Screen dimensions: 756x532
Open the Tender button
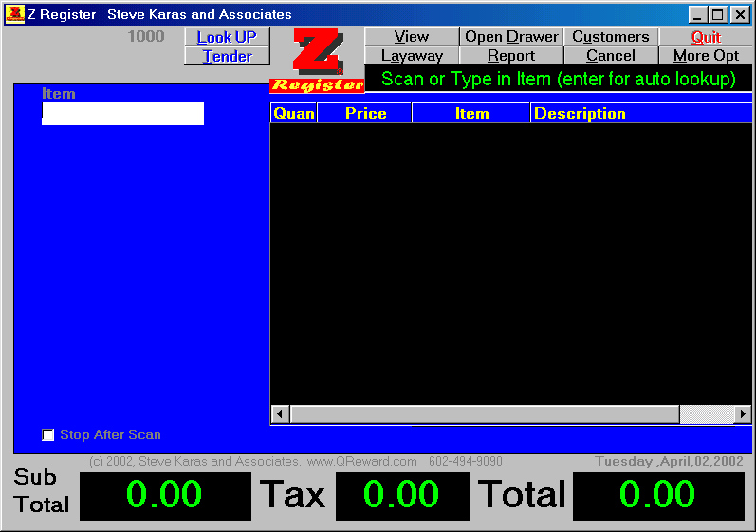[227, 56]
